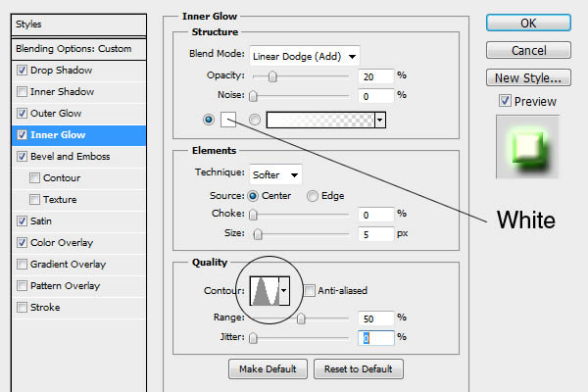Toggle the Preview checkbox
The width and height of the screenshot is (588, 392).
[505, 101]
